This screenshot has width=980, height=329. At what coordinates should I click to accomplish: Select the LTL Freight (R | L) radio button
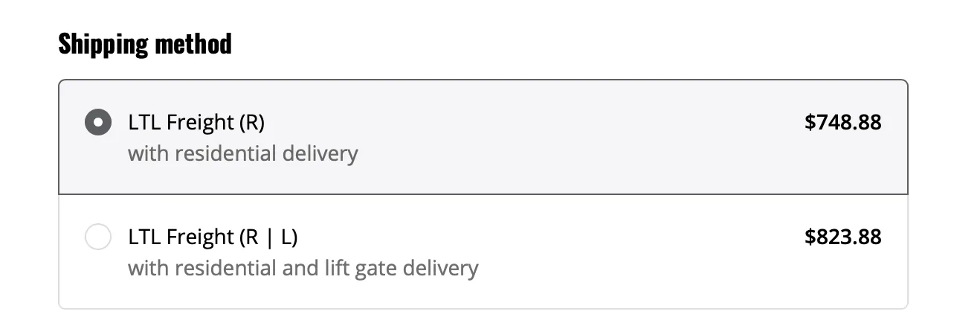tap(98, 237)
